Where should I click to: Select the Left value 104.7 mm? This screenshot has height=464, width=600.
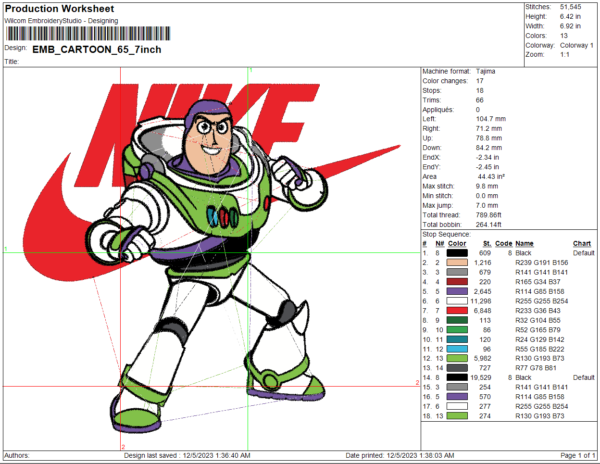[491, 119]
